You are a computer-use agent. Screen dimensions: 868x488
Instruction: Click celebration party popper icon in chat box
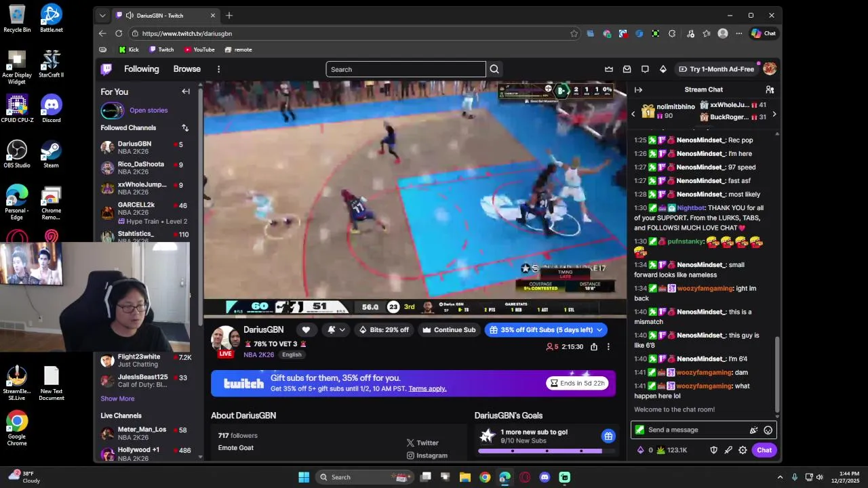point(753,430)
